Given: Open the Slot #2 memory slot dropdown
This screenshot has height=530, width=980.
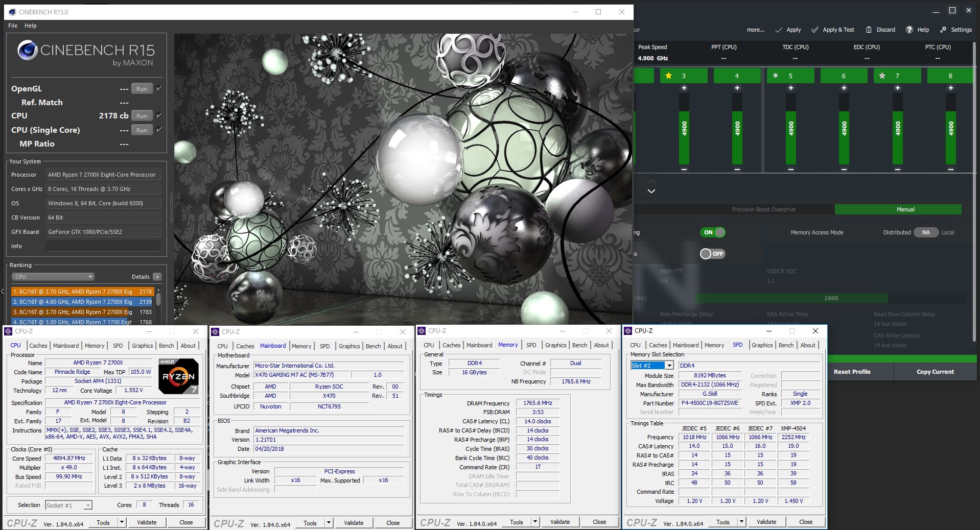Looking at the screenshot, I should pyautogui.click(x=669, y=366).
